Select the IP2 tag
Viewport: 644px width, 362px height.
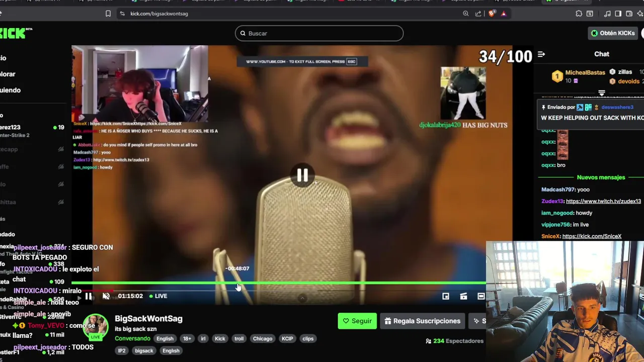point(122,350)
